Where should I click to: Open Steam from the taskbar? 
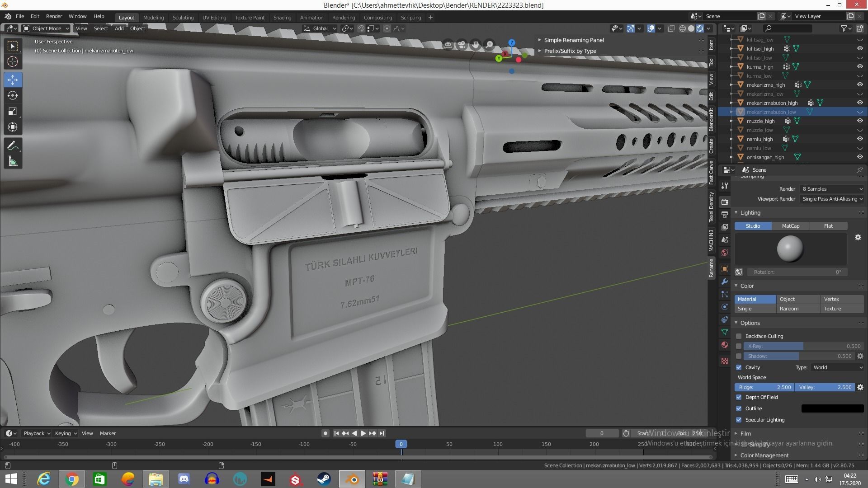(x=324, y=479)
